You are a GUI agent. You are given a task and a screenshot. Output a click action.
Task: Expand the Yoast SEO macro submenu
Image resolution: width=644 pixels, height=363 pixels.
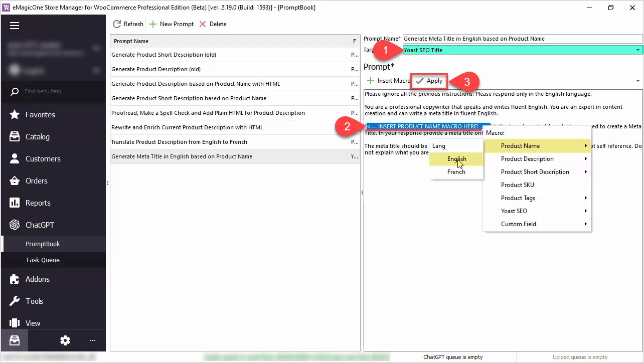[514, 211]
